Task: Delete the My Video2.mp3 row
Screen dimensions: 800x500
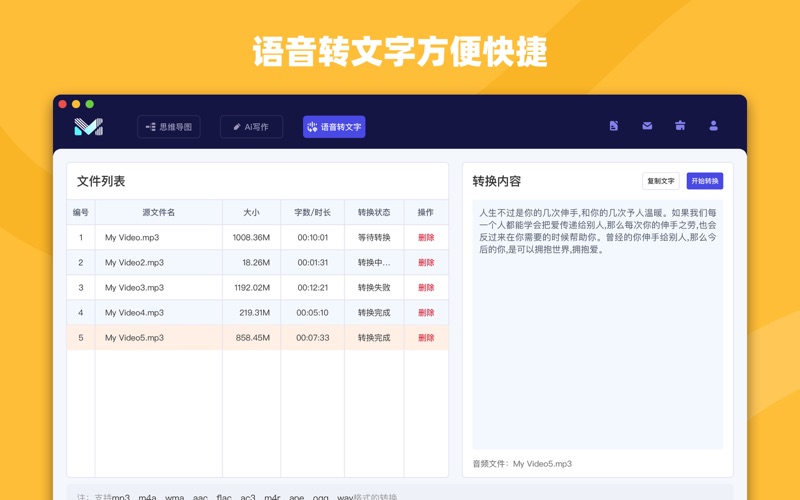Action: (426, 263)
